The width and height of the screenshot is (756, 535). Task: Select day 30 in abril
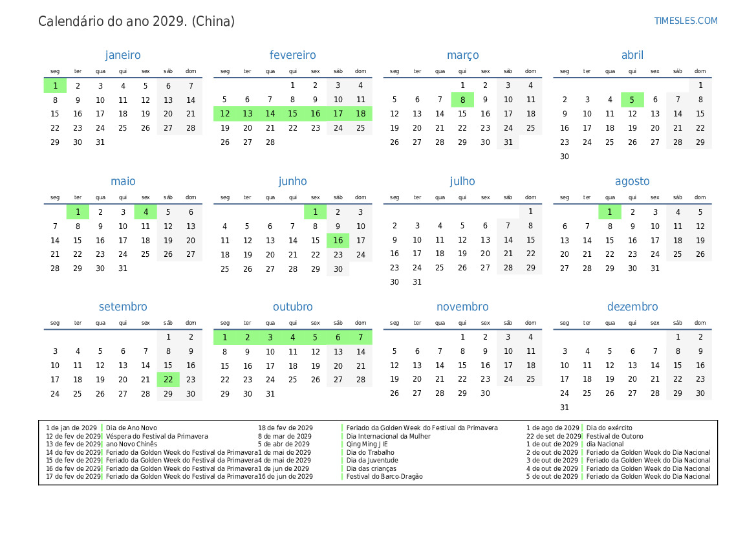coord(565,157)
